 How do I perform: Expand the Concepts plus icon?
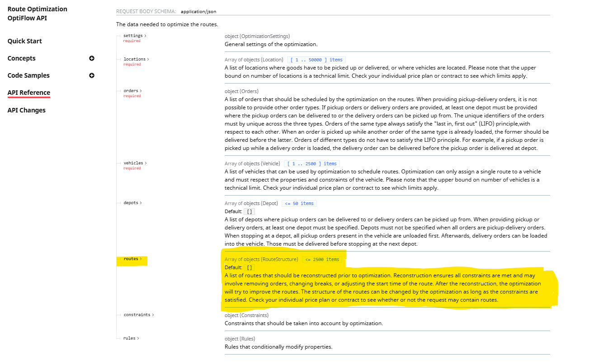tap(92, 58)
